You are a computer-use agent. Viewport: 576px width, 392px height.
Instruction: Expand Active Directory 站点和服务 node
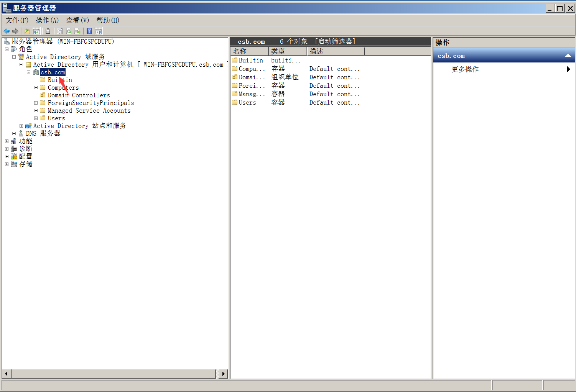21,126
